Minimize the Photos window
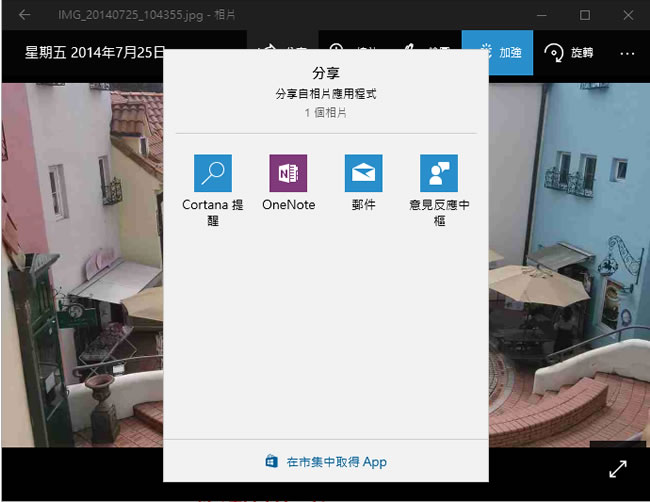650x502 pixels. [x=541, y=15]
